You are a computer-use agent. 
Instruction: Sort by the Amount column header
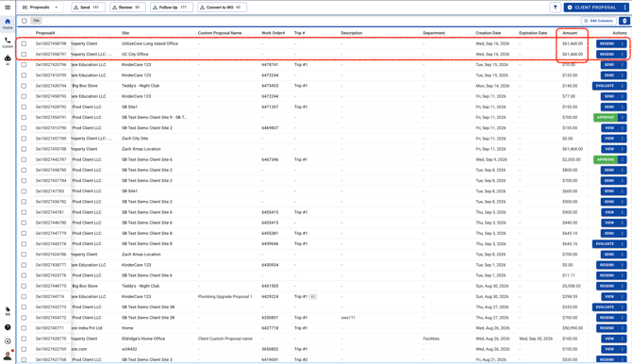coord(570,33)
